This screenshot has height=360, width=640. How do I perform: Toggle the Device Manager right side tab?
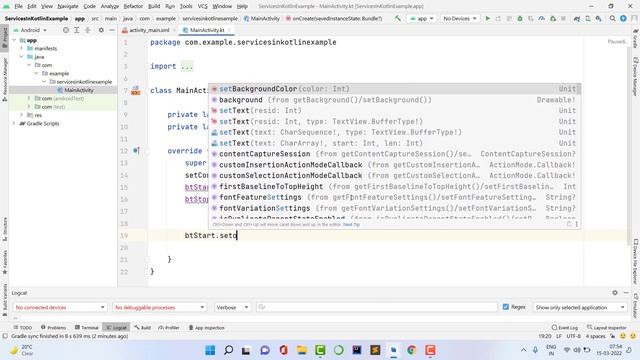[636, 77]
